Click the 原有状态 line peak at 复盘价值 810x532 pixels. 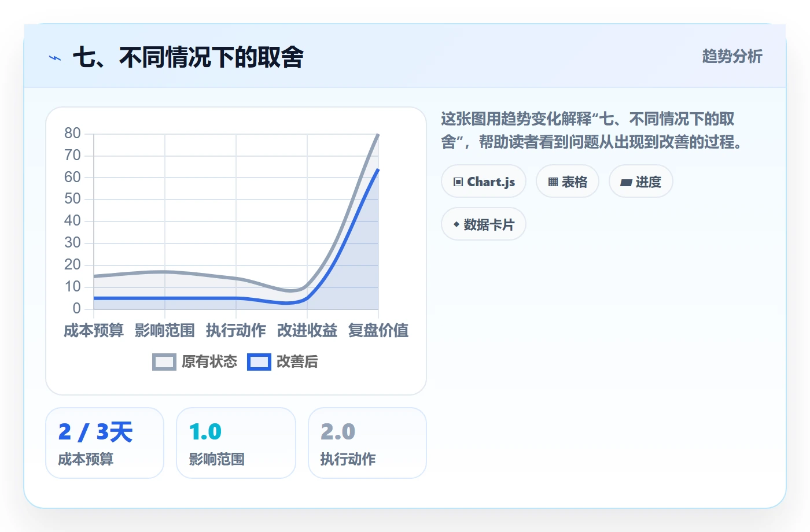pos(378,134)
